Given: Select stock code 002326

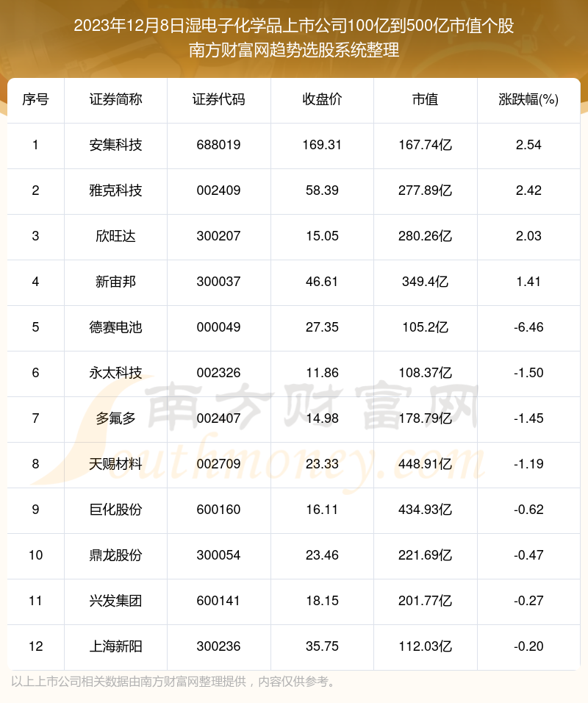Looking at the screenshot, I should pos(219,373).
